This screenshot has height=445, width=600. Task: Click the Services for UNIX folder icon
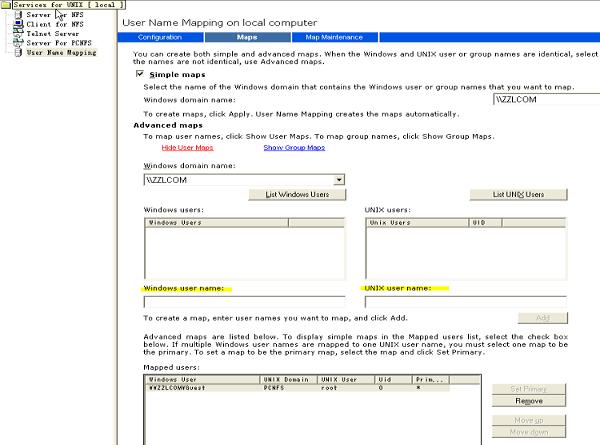(x=6, y=5)
